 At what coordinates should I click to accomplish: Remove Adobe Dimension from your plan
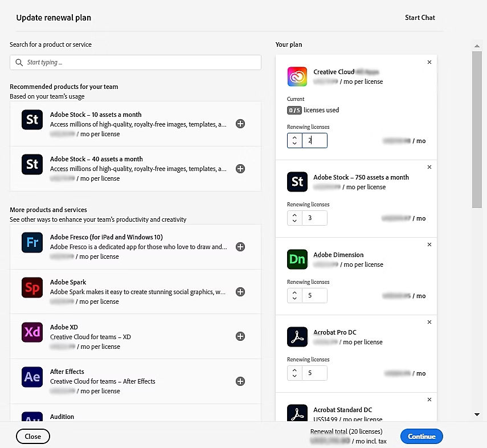pyautogui.click(x=429, y=245)
